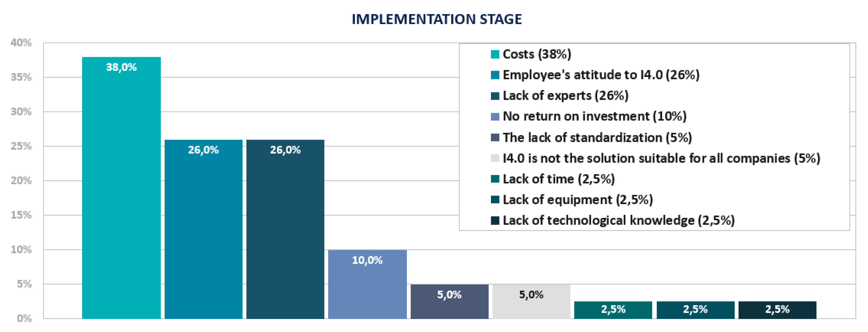
Task: Select the rightmost 2,5% bar
Action: point(777,310)
